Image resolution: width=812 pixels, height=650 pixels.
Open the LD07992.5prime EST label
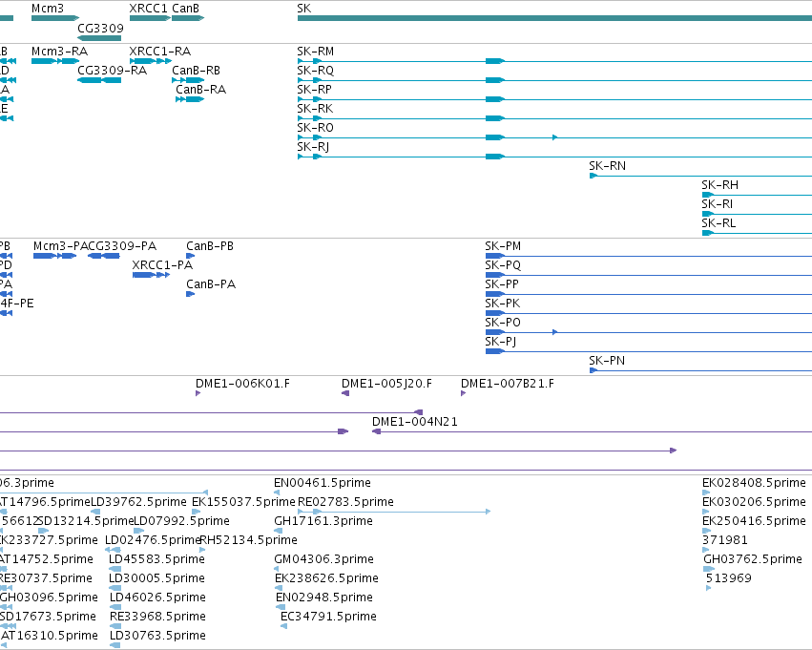click(x=181, y=521)
